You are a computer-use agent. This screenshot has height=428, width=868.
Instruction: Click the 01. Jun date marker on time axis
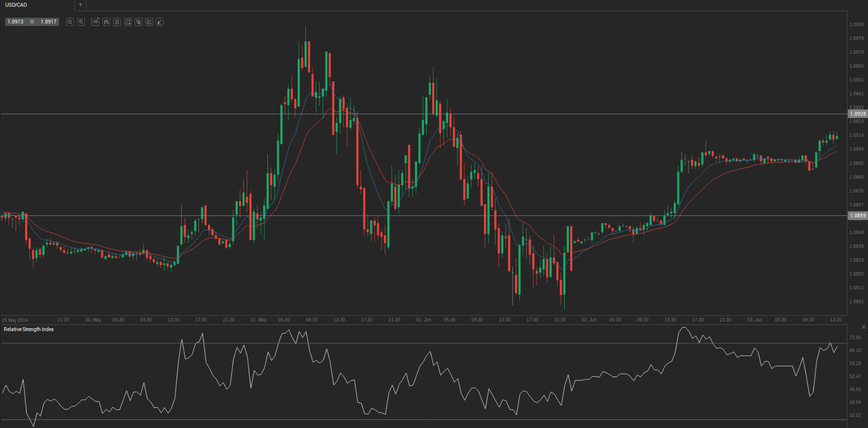point(424,320)
